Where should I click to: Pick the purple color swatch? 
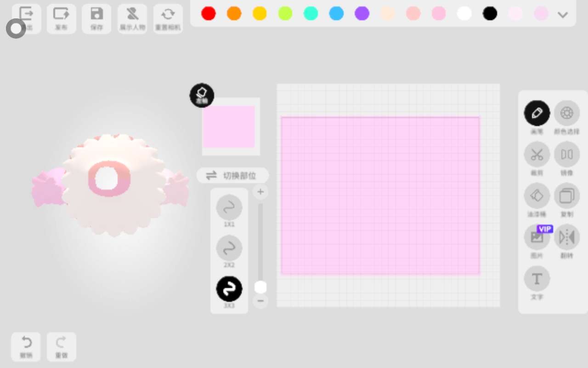(x=362, y=14)
